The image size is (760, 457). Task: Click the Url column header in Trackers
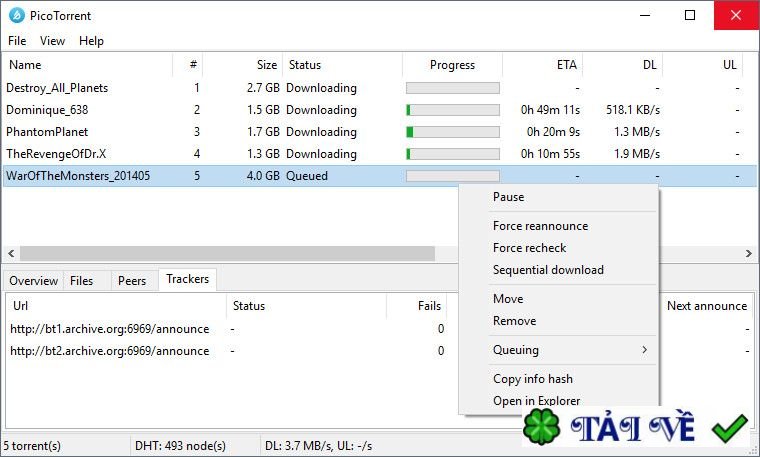[116, 306]
